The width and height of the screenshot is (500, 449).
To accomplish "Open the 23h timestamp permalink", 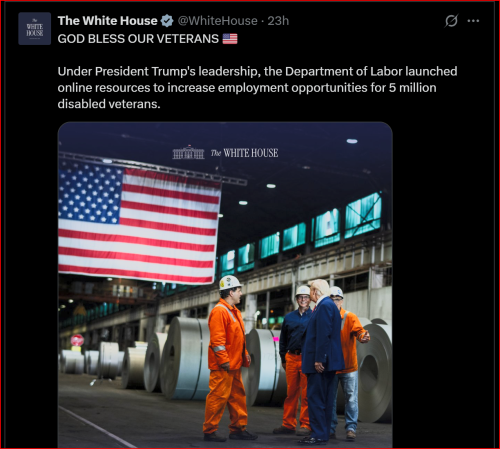I will (x=278, y=21).
